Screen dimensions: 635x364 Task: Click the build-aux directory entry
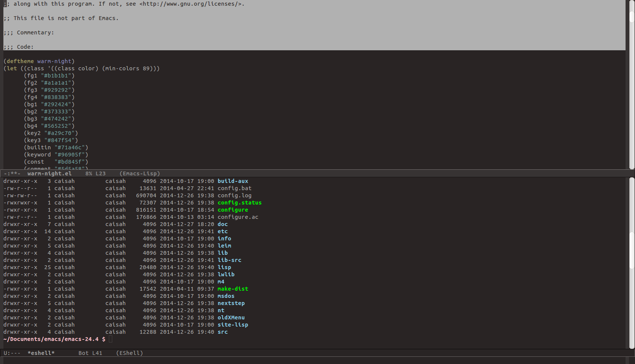233,181
